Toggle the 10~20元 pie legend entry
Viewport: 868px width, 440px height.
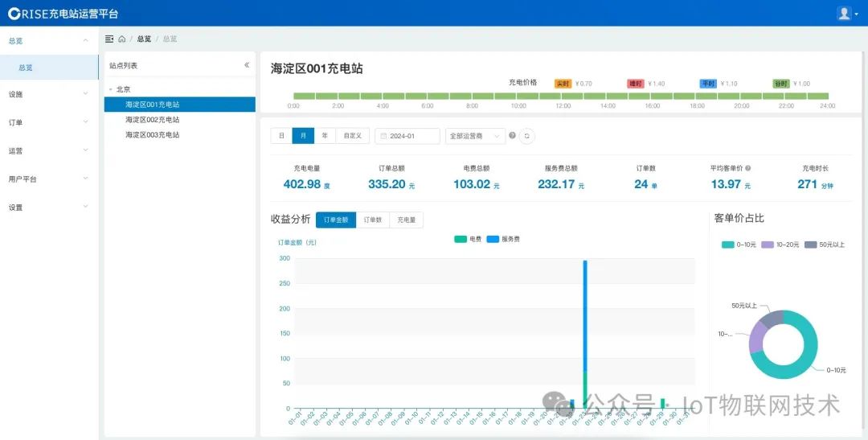780,245
